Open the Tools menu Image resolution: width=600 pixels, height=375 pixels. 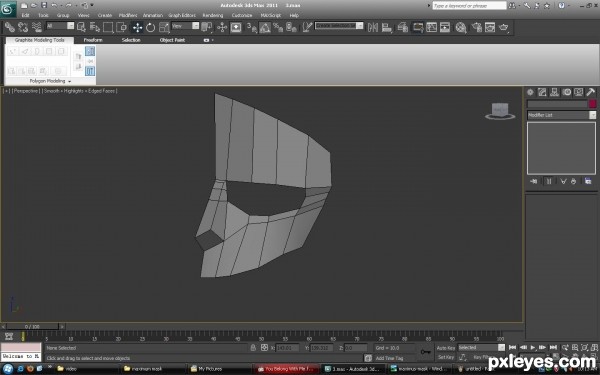pyautogui.click(x=43, y=15)
